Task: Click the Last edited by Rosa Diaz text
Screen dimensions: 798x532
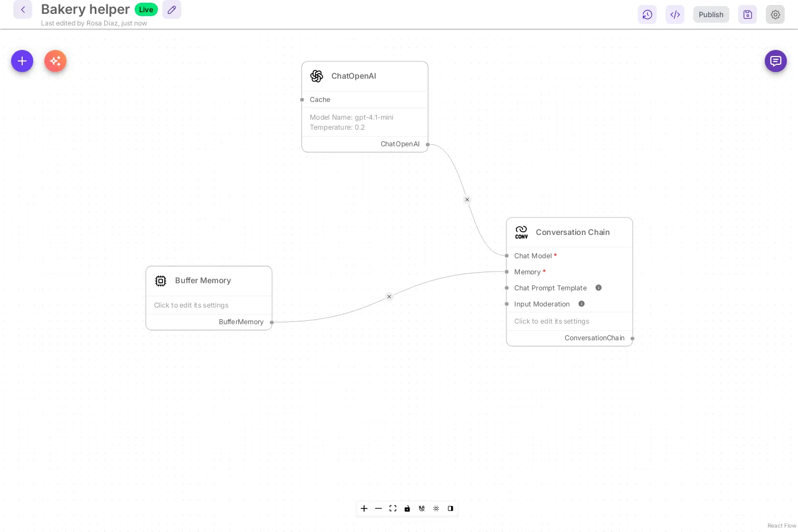Action: pyautogui.click(x=94, y=23)
